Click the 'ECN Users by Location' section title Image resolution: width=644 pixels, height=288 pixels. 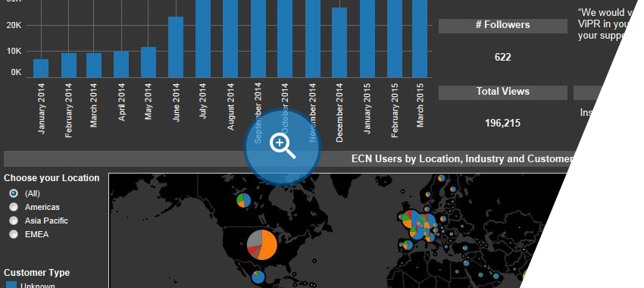(461, 158)
